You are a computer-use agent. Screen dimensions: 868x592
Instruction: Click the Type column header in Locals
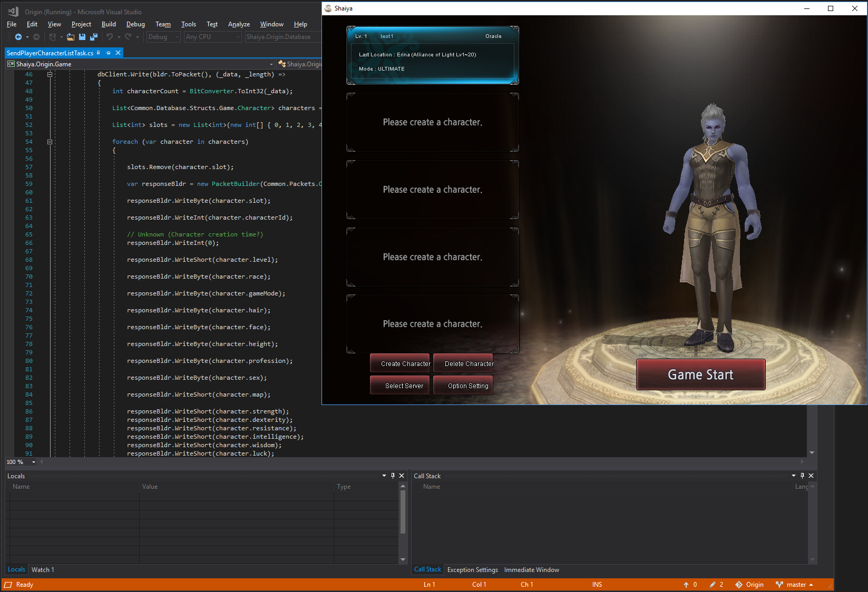(367, 487)
